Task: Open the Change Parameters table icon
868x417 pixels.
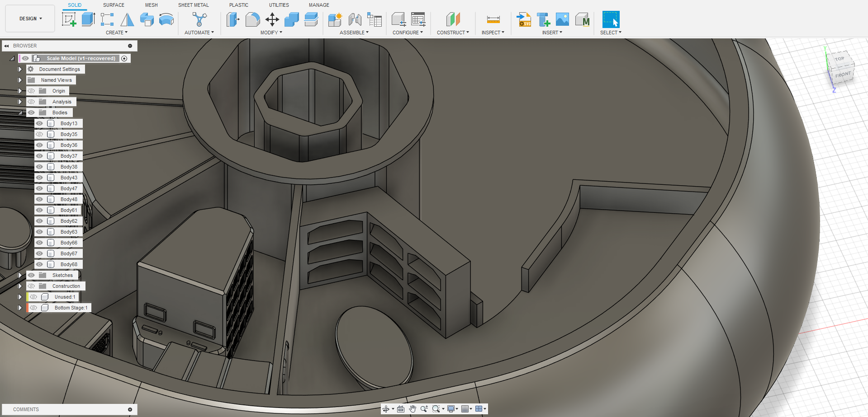Action: click(418, 19)
